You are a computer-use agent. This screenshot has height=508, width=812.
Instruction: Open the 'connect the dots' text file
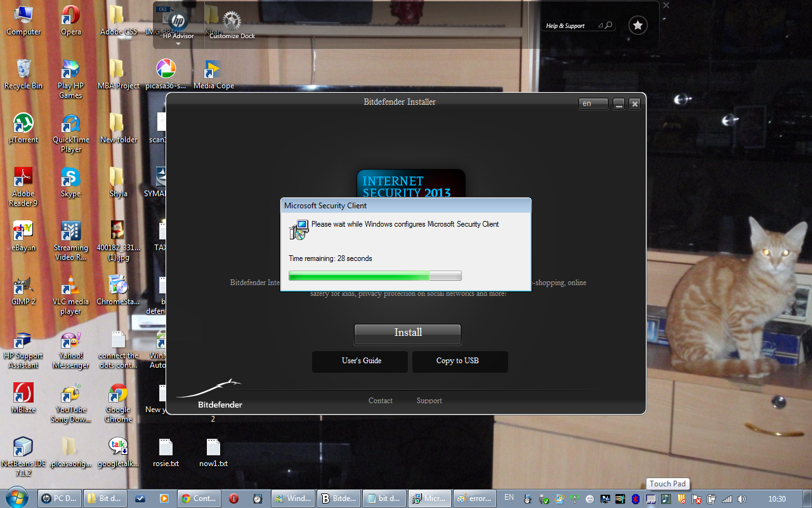(x=118, y=349)
